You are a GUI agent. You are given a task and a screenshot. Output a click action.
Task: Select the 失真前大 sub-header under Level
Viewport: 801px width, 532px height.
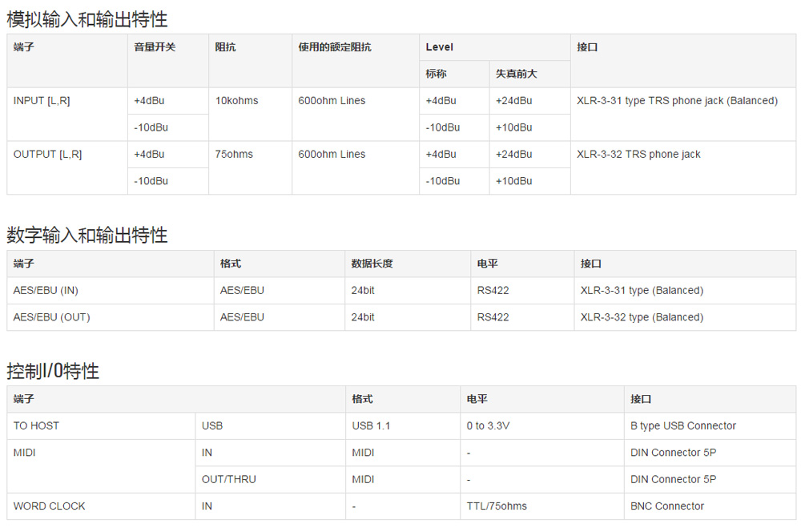click(516, 74)
